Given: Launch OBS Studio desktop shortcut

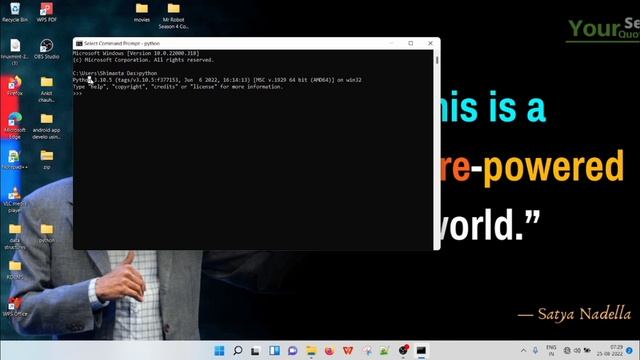Looking at the screenshot, I should 47,49.
